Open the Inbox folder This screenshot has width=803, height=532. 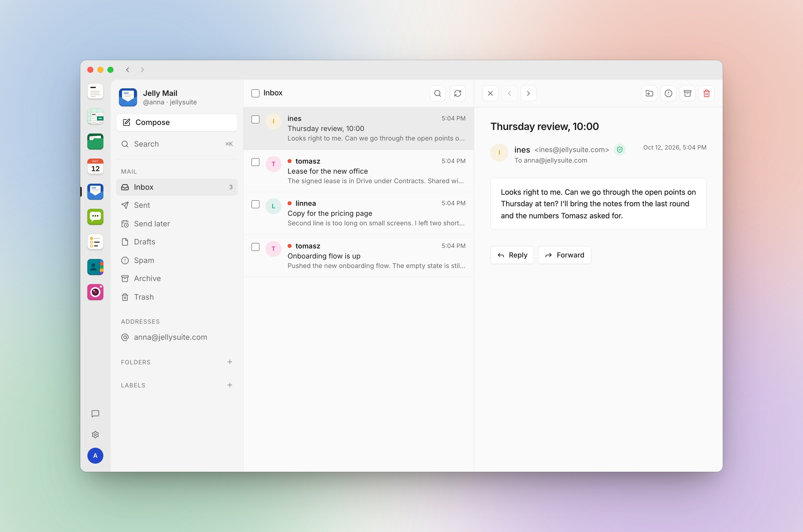[x=177, y=187]
